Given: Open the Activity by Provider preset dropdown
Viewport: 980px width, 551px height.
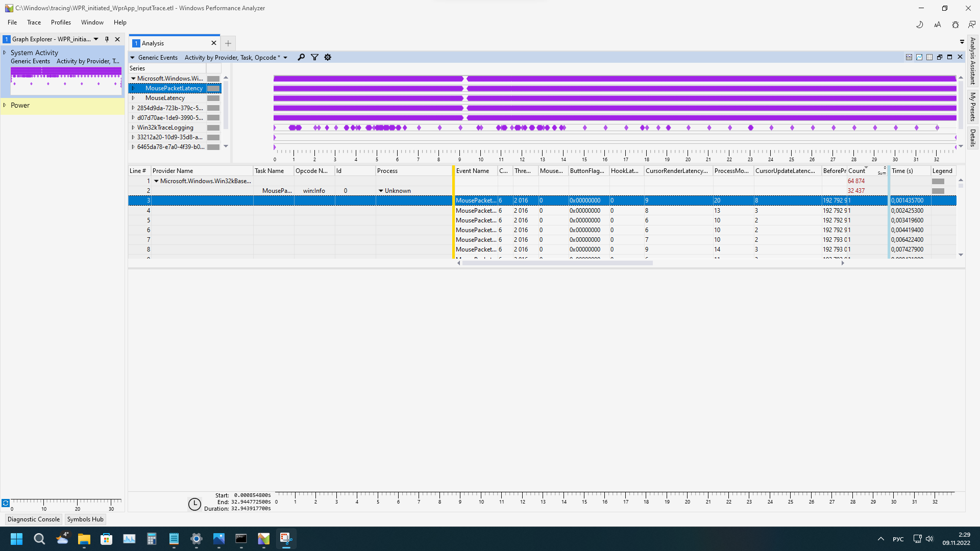Looking at the screenshot, I should click(285, 58).
